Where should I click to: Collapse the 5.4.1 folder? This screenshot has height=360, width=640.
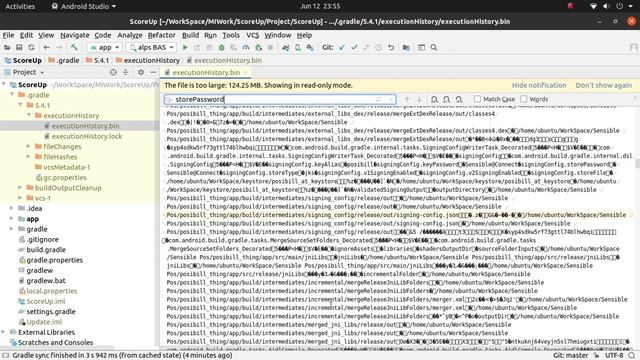tap(20, 105)
